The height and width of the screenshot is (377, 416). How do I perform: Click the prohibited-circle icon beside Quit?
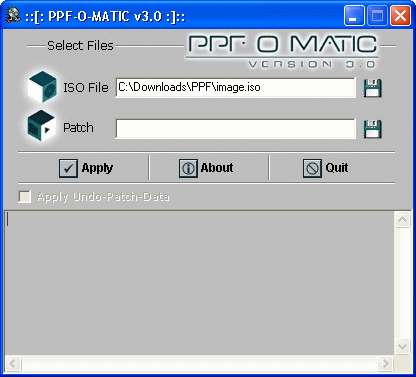[312, 168]
